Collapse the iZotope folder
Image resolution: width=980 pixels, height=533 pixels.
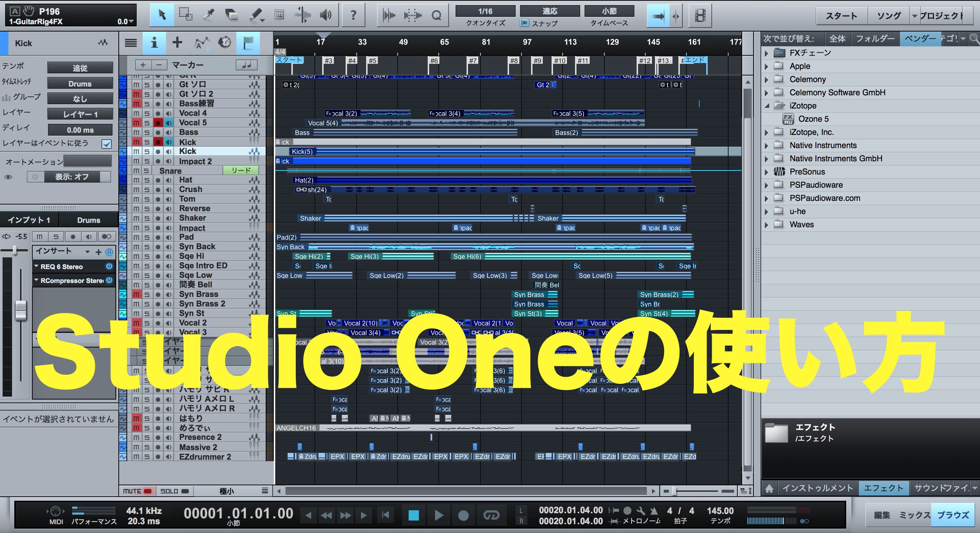click(x=767, y=106)
